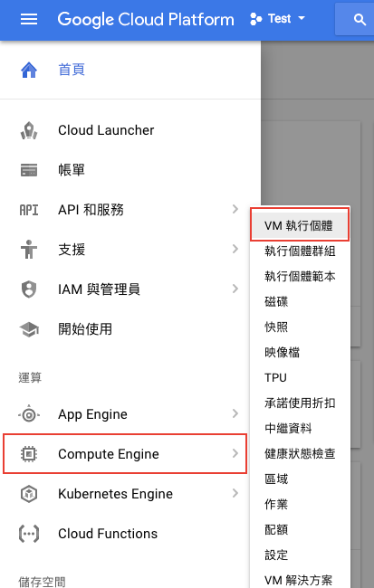Click the blue home icon

click(29, 70)
